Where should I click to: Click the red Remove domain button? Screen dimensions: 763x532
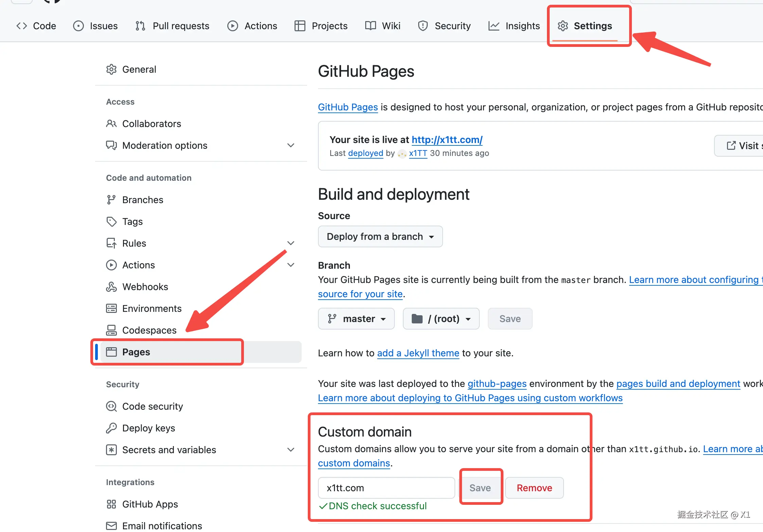534,488
